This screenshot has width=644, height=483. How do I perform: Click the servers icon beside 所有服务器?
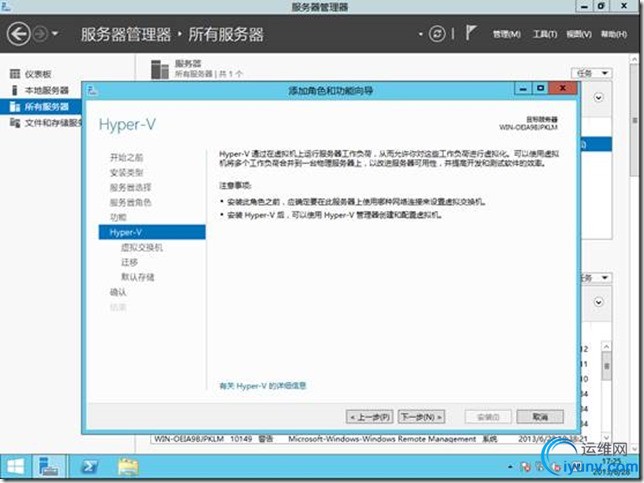(15, 107)
